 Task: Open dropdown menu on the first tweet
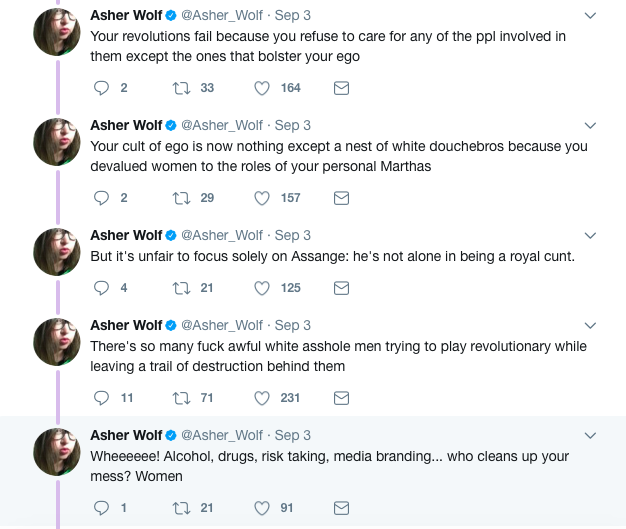point(590,16)
